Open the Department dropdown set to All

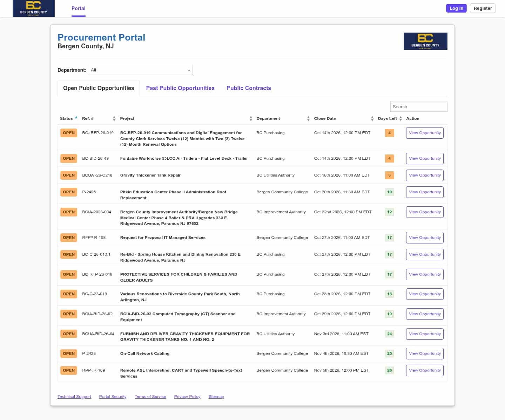(x=140, y=70)
